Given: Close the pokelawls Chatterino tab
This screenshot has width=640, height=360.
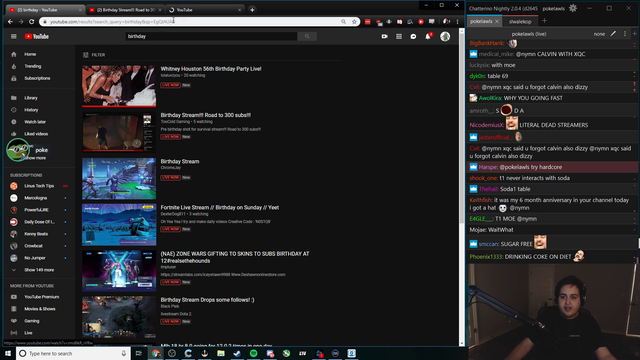Looking at the screenshot, I should point(497,21).
